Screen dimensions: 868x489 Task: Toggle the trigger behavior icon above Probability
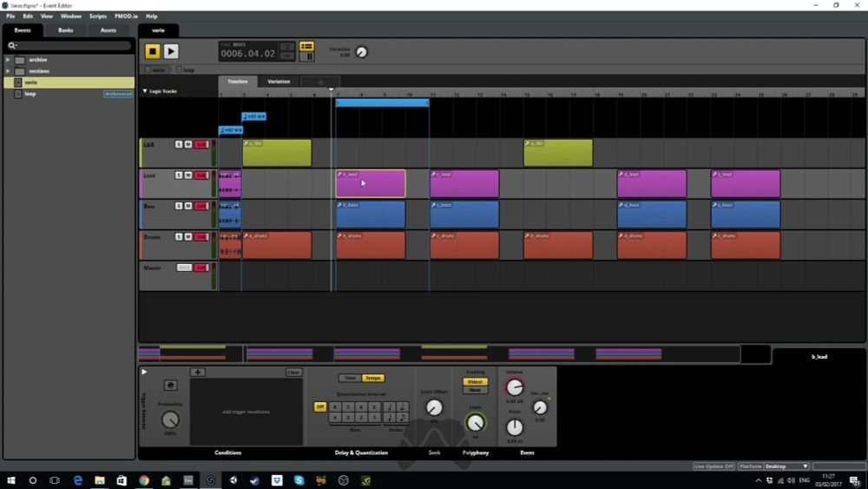tap(170, 385)
